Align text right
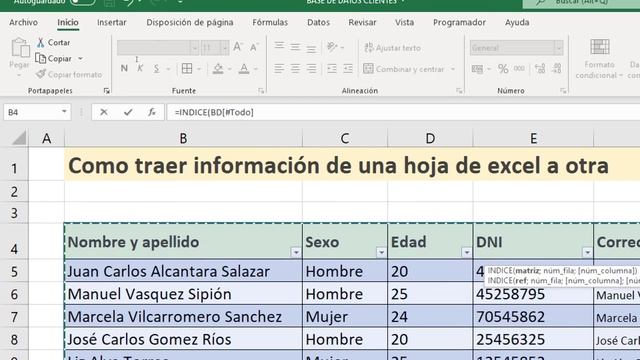Screen dimensions: 640x360 pyautogui.click(x=311, y=69)
